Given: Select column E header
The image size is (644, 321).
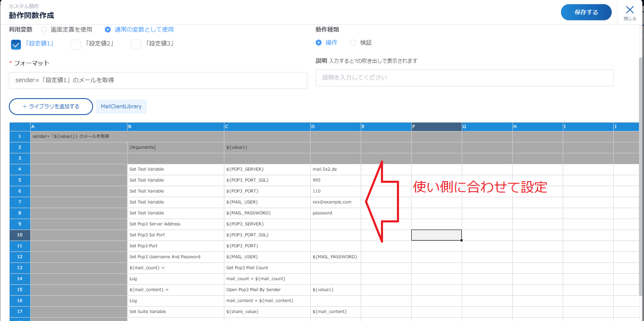Looking at the screenshot, I should 386,127.
